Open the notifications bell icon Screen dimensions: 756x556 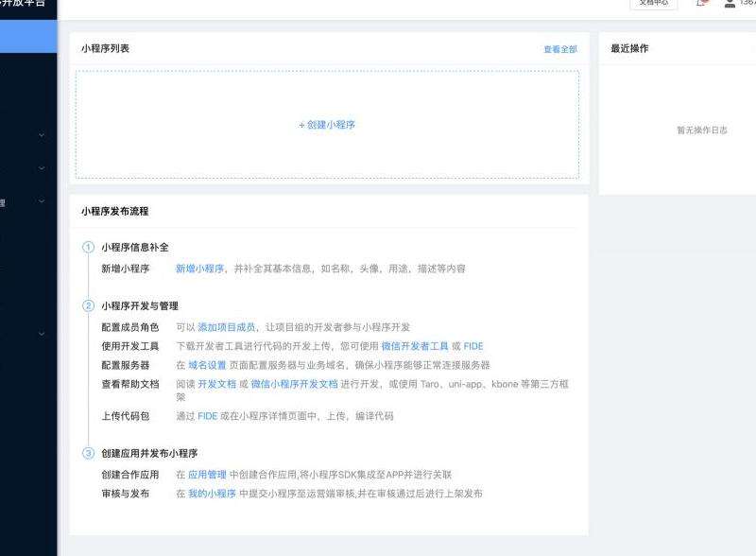[x=699, y=4]
